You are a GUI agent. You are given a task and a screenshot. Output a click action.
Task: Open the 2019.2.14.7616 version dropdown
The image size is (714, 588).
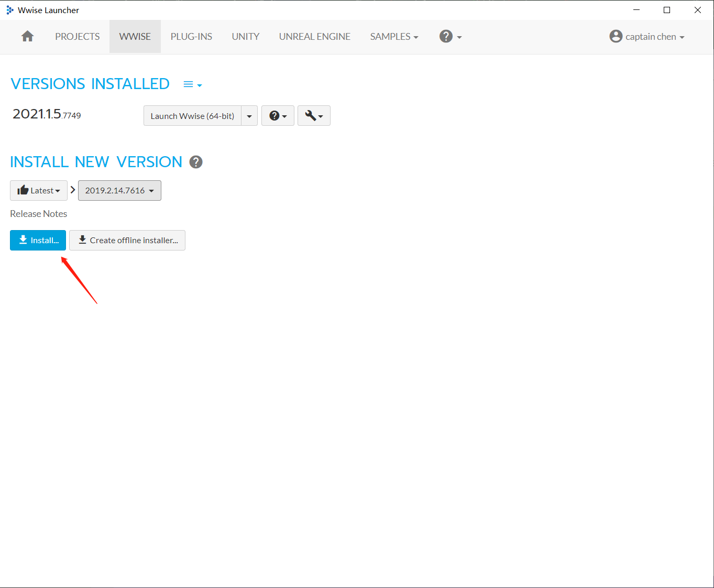(119, 190)
